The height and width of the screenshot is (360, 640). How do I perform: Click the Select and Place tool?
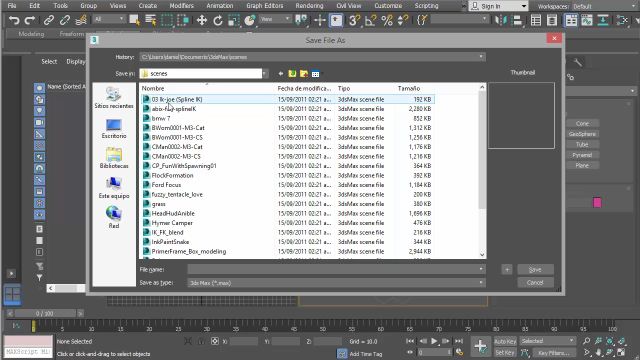(249, 20)
